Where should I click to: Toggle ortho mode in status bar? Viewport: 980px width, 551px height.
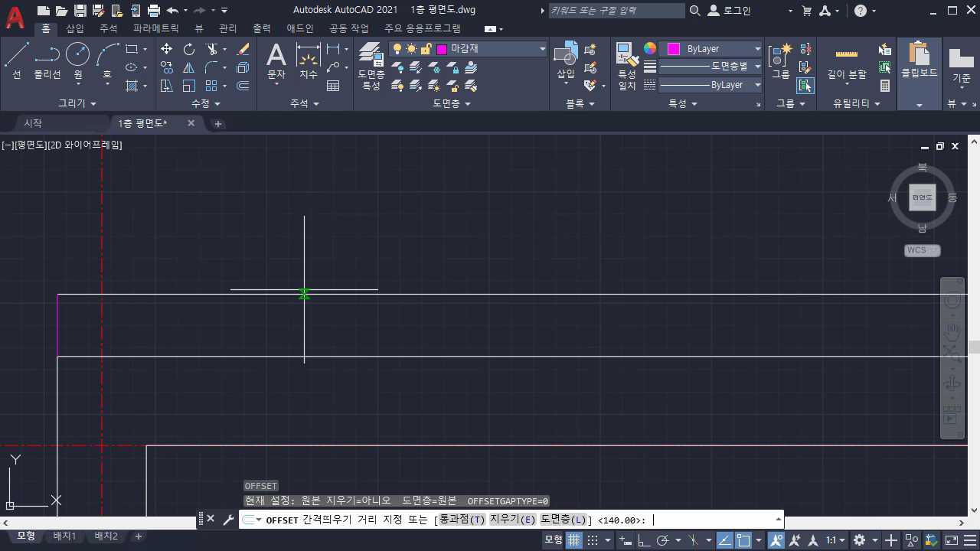644,540
